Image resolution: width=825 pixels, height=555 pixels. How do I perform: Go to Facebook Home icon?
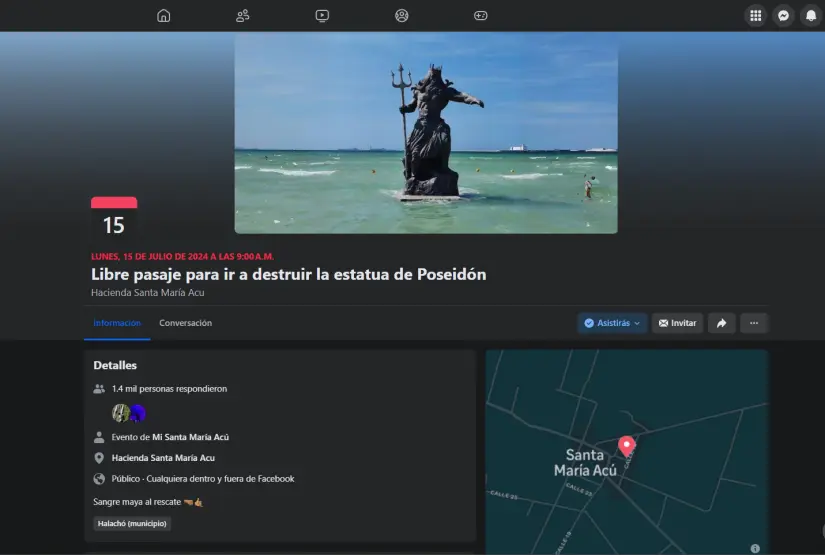pyautogui.click(x=164, y=15)
